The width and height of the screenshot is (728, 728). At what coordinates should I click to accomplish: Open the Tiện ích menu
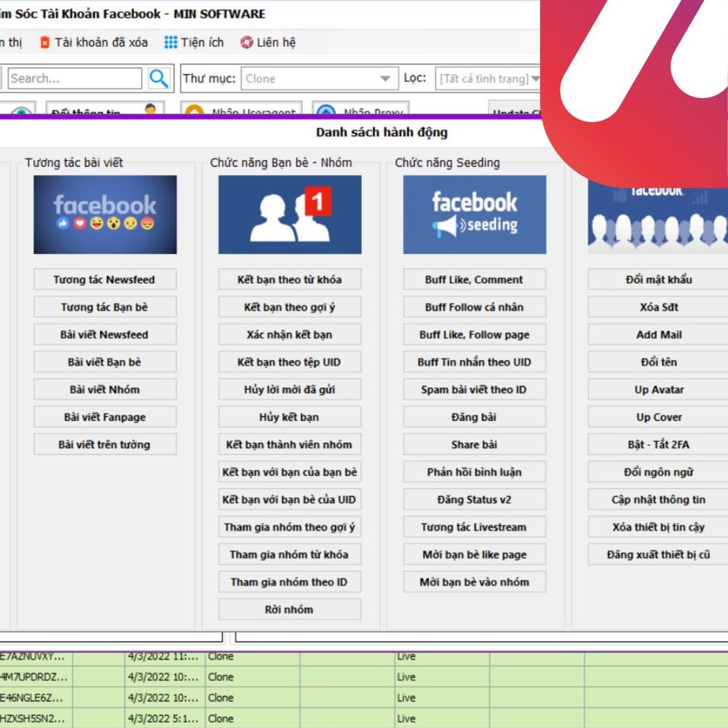[194, 42]
